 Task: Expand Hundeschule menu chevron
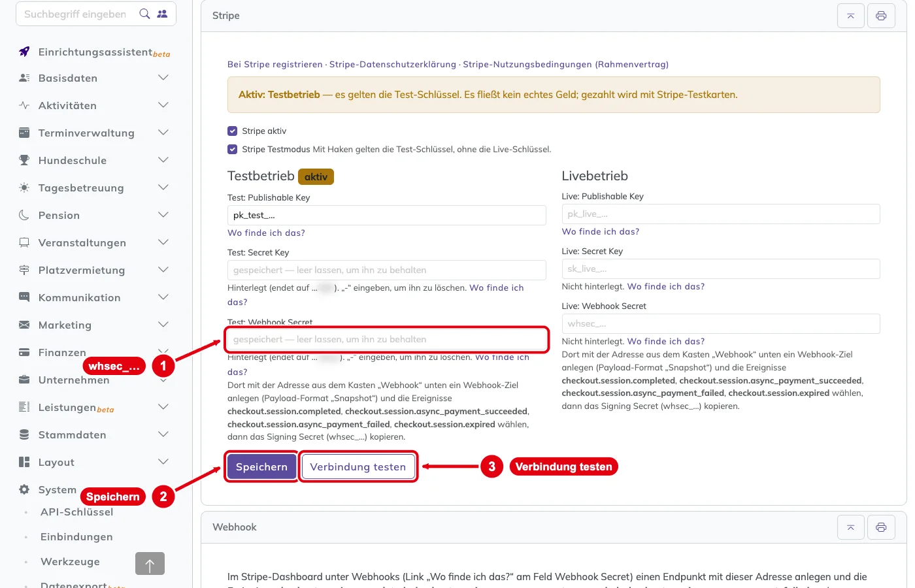point(163,160)
